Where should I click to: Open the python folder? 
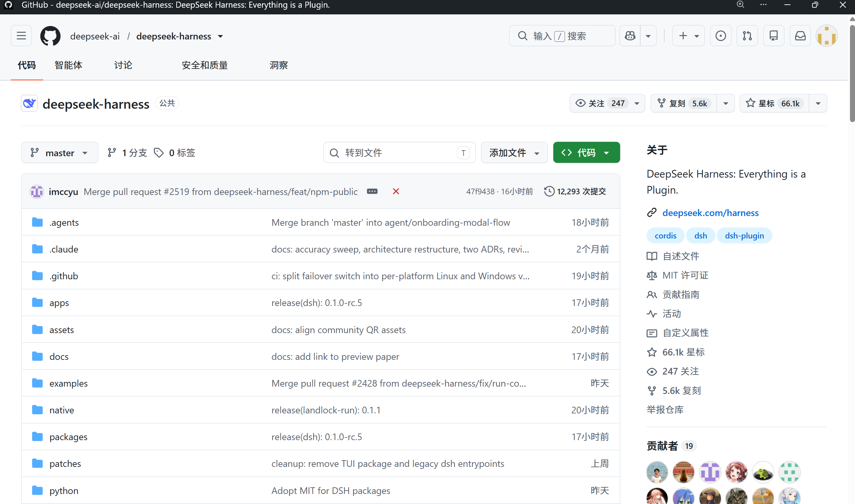pos(64,491)
